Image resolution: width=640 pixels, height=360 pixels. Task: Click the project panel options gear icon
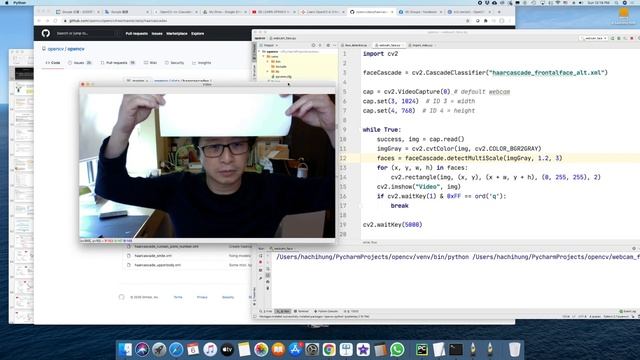328,45
